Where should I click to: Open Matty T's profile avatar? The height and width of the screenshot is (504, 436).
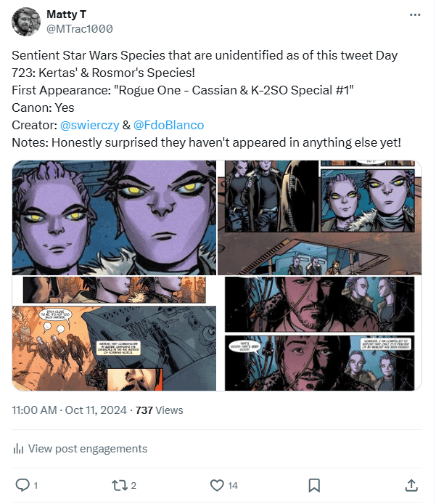click(26, 22)
